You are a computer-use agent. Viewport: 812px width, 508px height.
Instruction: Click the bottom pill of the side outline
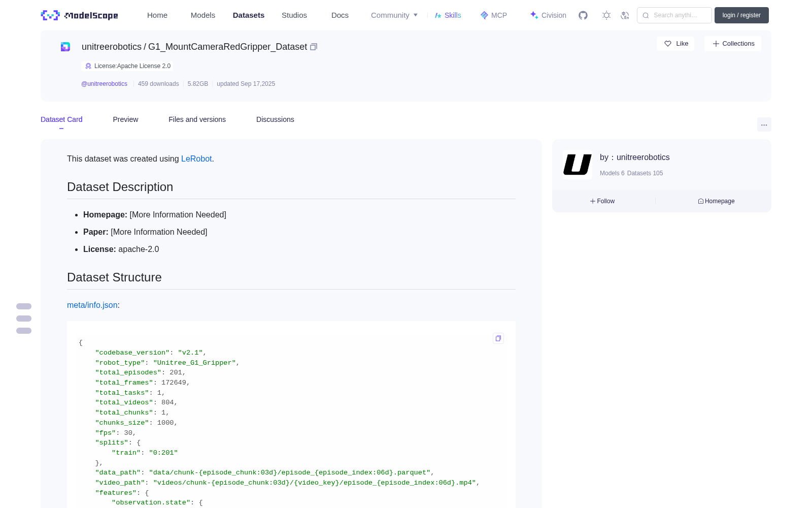24,331
